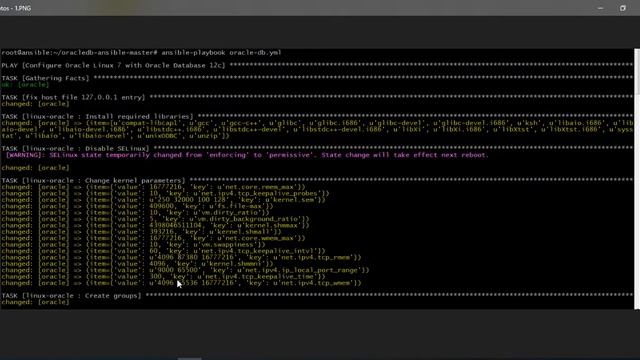Screen dimensions: 640x360
Task: Click 'TASK [linux-oracle : Create groups]'
Action: (x=317, y=296)
